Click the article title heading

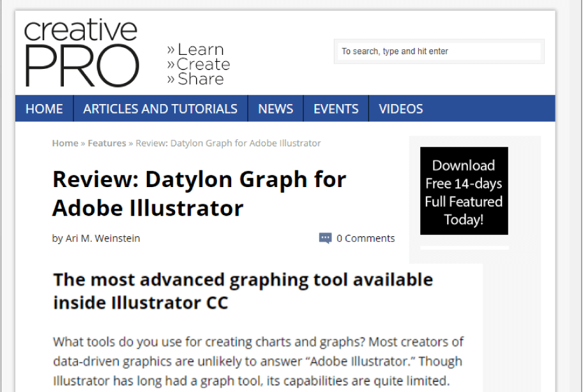(x=199, y=193)
